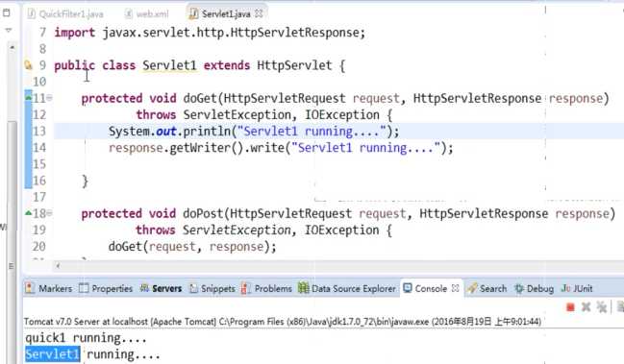Close the Console view tab
The width and height of the screenshot is (624, 364).
pos(456,288)
